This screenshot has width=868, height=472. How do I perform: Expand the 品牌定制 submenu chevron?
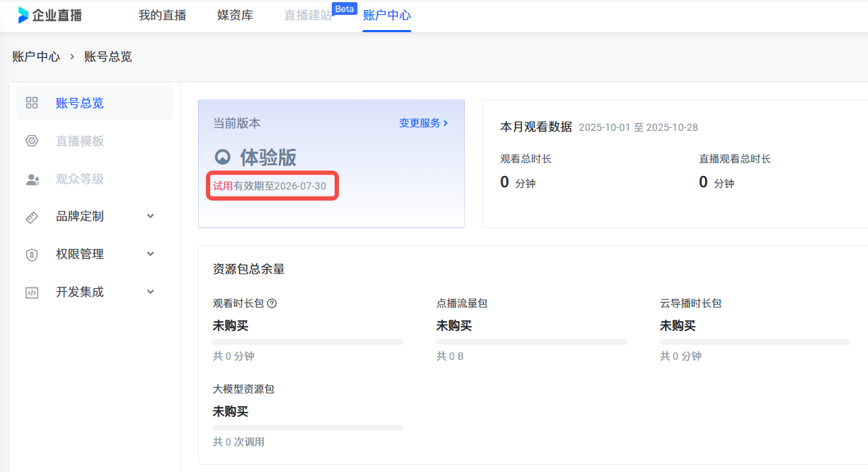click(150, 216)
